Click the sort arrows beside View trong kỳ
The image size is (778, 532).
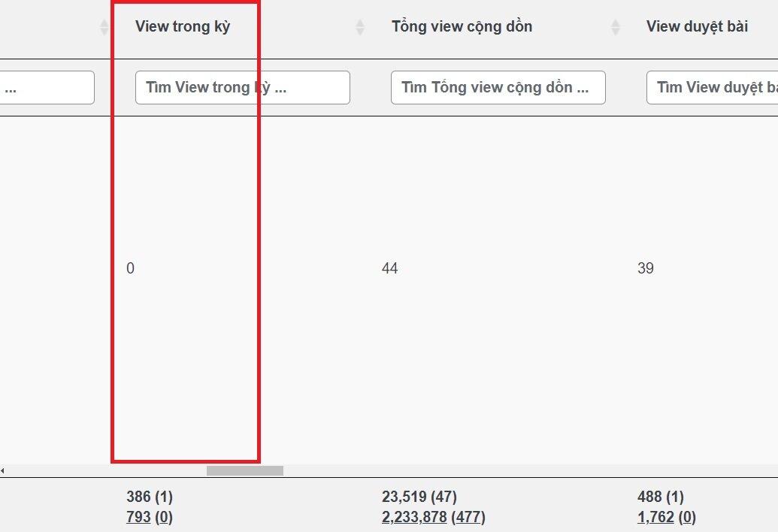[359, 26]
